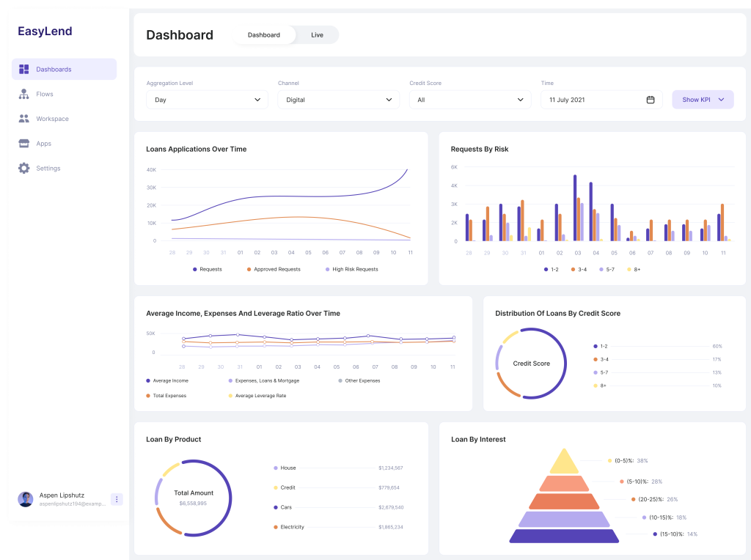
Task: Switch to the Live view toggle
Action: point(317,35)
